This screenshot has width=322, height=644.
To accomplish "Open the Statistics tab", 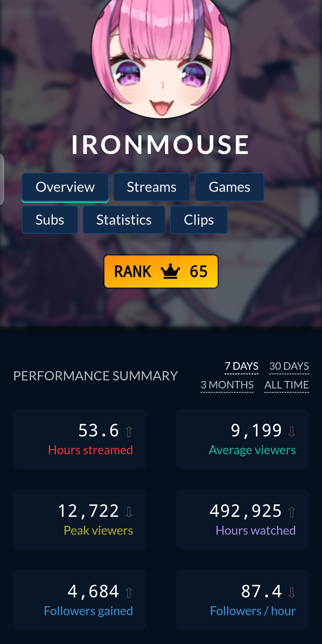I will (x=124, y=220).
